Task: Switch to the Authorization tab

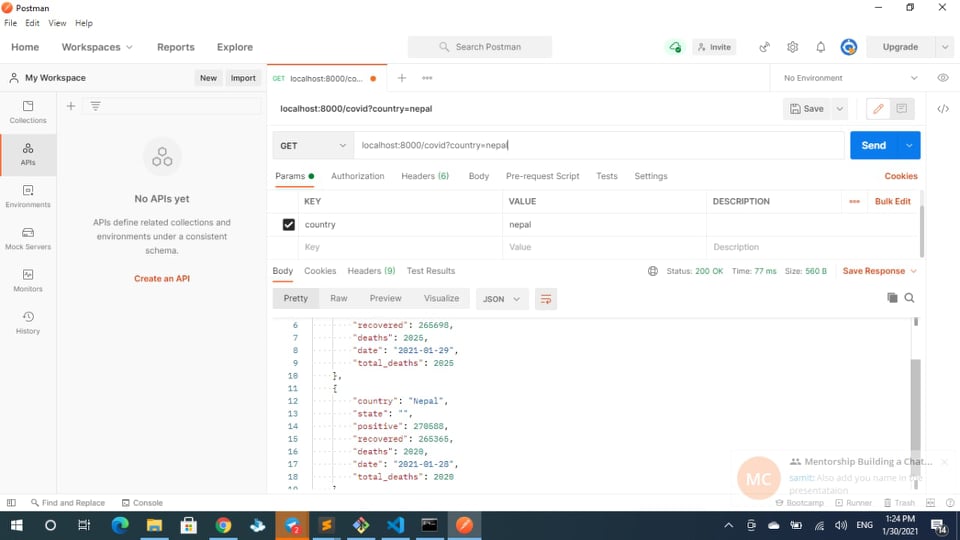Action: click(x=357, y=176)
